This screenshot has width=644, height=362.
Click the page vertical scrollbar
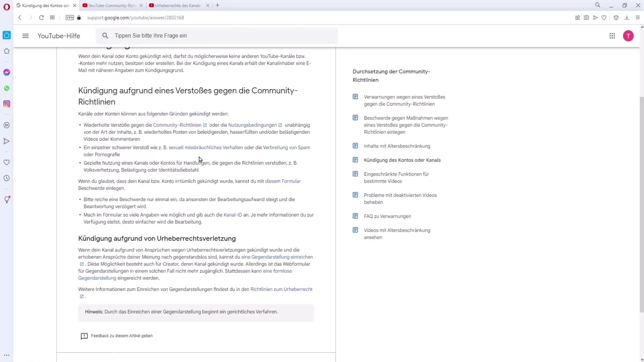coord(642,204)
